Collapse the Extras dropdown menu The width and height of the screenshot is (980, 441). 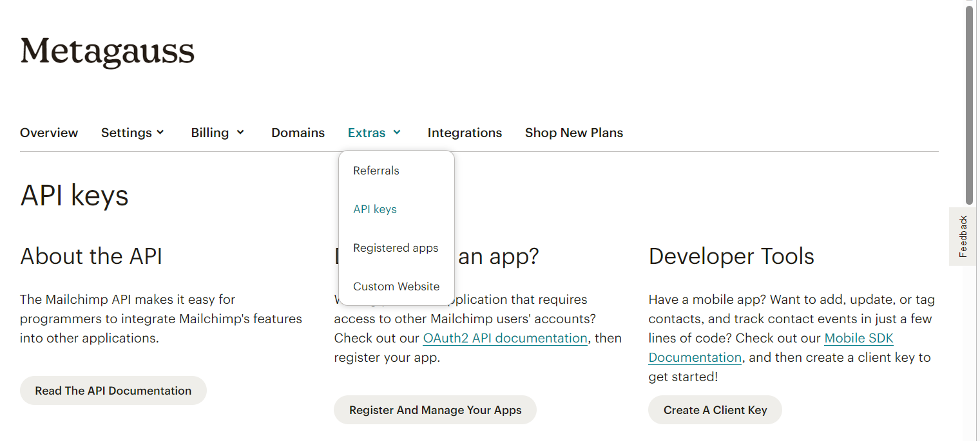coord(374,133)
